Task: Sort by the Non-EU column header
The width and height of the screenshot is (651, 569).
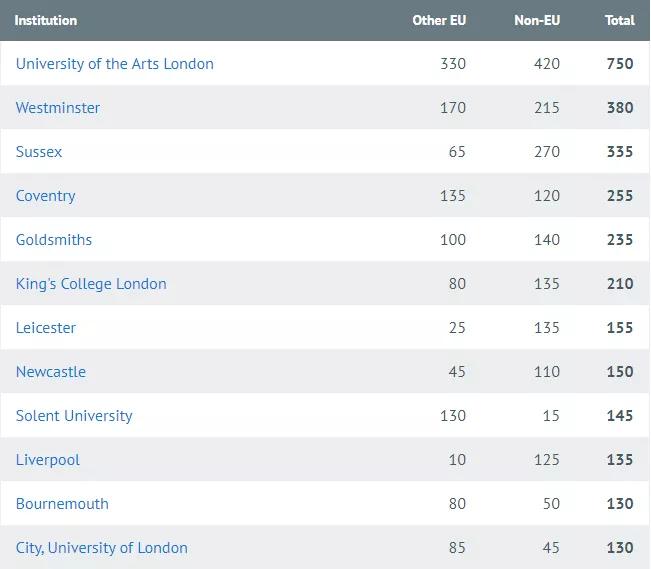Action: click(537, 20)
